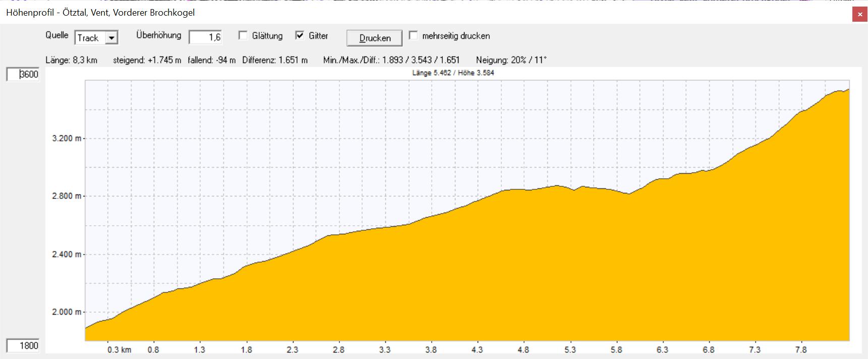Image resolution: width=868 pixels, height=359 pixels.
Task: Click the 3.200 m y-axis label
Action: (67, 138)
